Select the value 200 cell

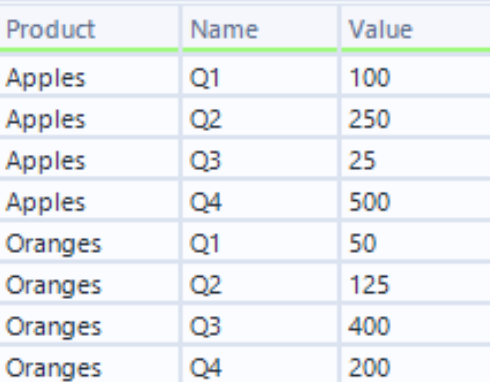(x=416, y=365)
